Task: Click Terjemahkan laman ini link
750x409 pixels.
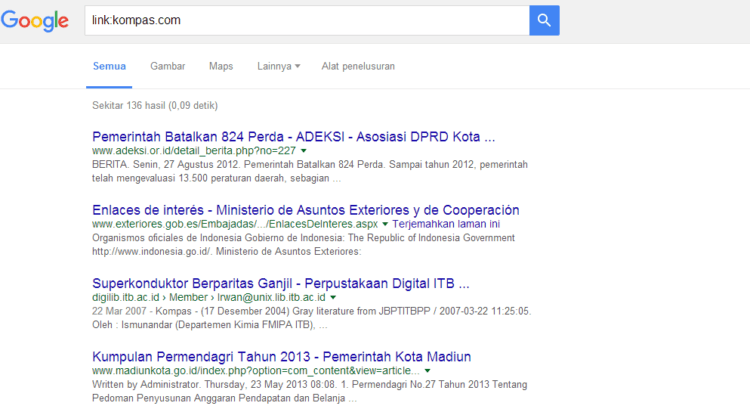Action: point(446,224)
